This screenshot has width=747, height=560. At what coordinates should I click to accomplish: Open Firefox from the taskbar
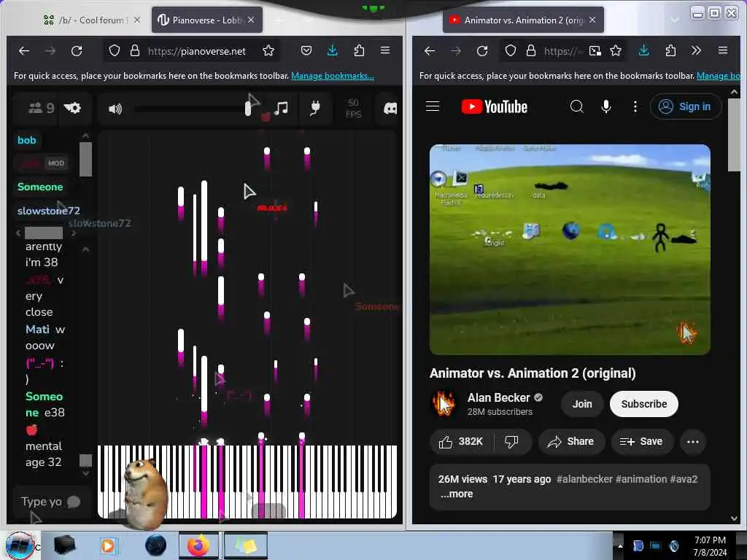(198, 545)
